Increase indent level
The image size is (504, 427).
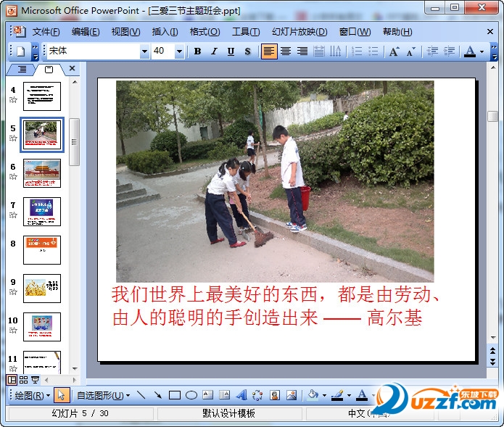click(x=449, y=51)
